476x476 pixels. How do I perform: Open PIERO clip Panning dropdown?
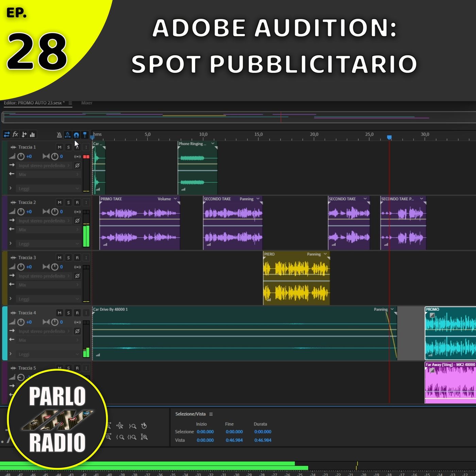click(325, 254)
